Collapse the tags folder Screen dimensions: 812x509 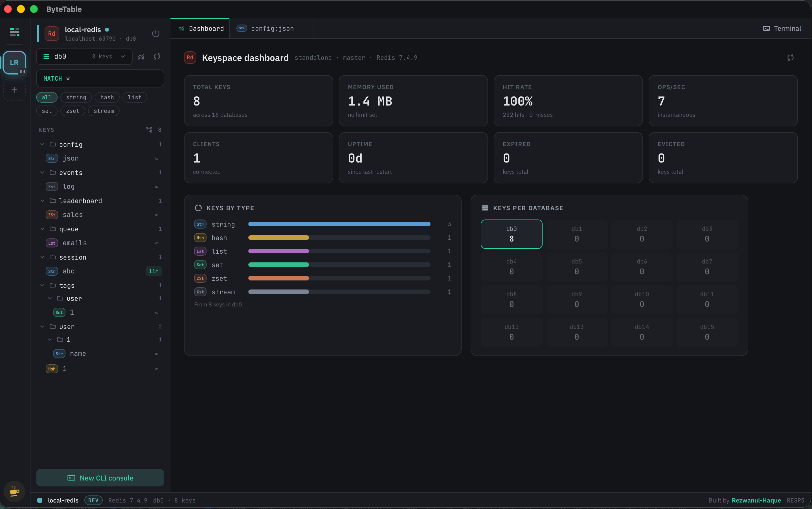pos(42,285)
